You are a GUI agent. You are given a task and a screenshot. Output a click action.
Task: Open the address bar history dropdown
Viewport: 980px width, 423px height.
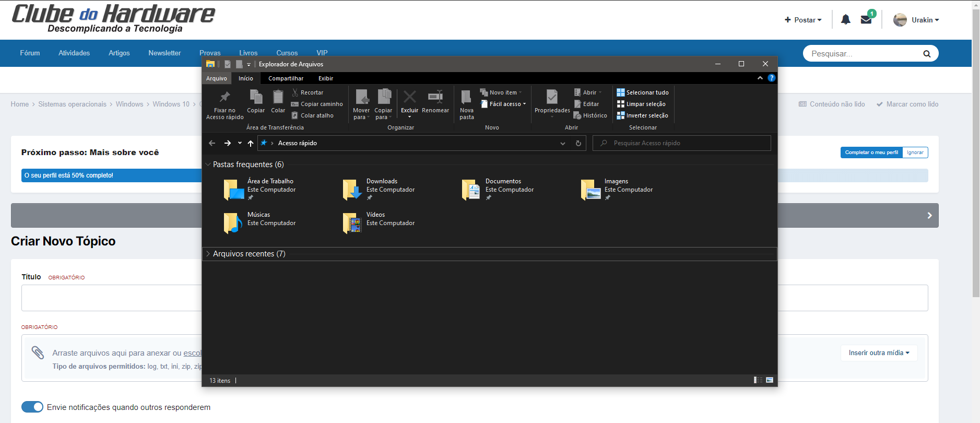[563, 143]
